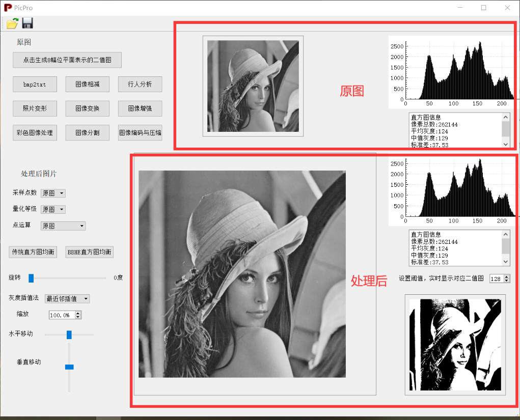Decrease threshold 128 with down arrow

pos(506,281)
